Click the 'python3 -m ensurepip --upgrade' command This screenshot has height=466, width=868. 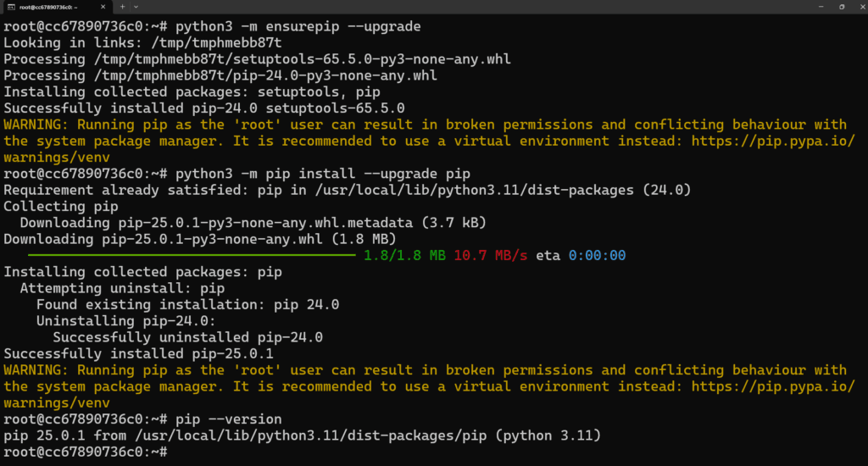[x=298, y=26]
